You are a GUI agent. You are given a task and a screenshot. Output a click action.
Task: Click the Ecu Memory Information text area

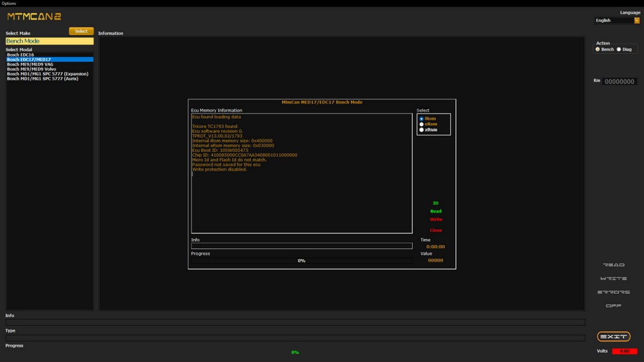click(x=301, y=173)
